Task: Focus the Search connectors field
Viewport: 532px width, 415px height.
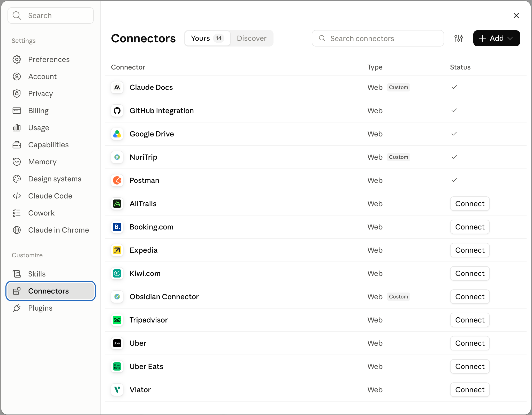Action: [378, 38]
